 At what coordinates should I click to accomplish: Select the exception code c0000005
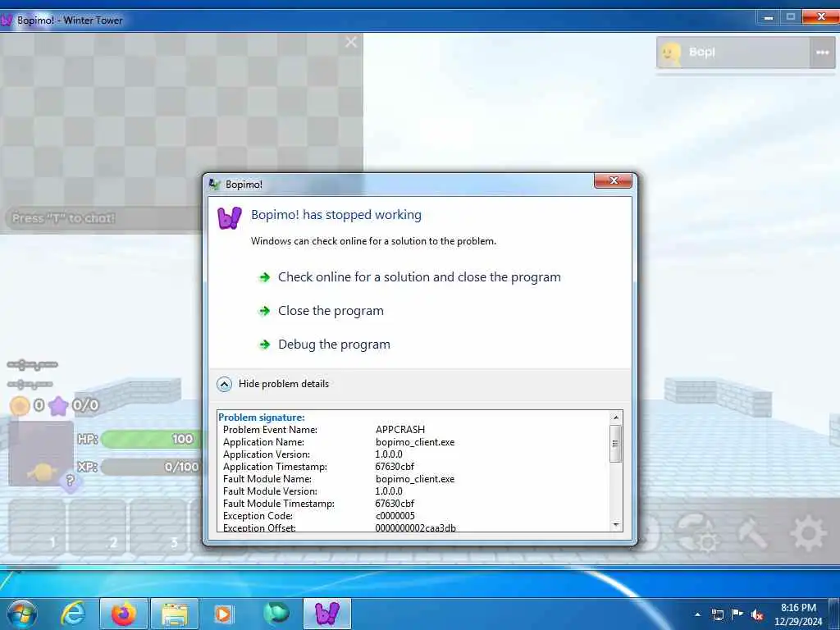point(395,516)
